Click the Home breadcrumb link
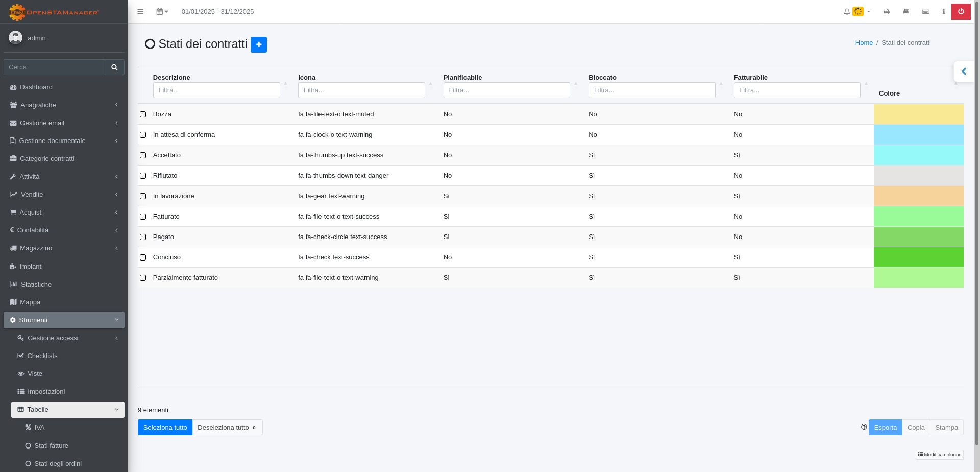The height and width of the screenshot is (472, 980). tap(864, 43)
